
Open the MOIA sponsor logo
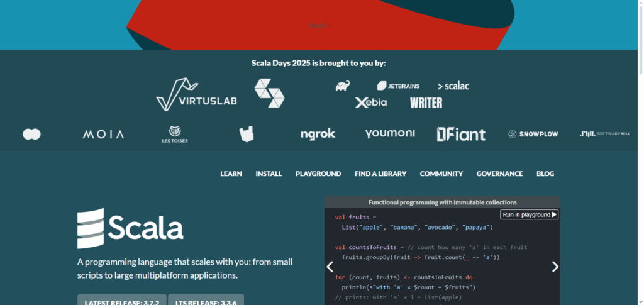[103, 134]
